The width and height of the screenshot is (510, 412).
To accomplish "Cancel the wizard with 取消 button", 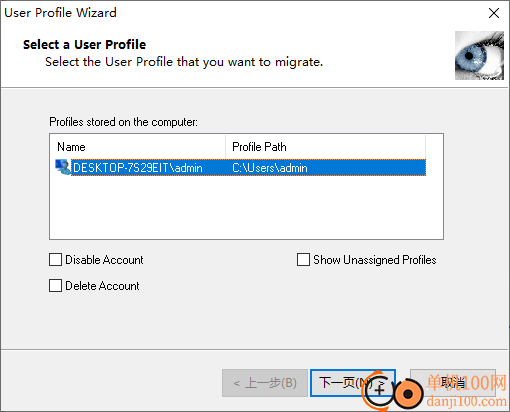I will coord(453,383).
